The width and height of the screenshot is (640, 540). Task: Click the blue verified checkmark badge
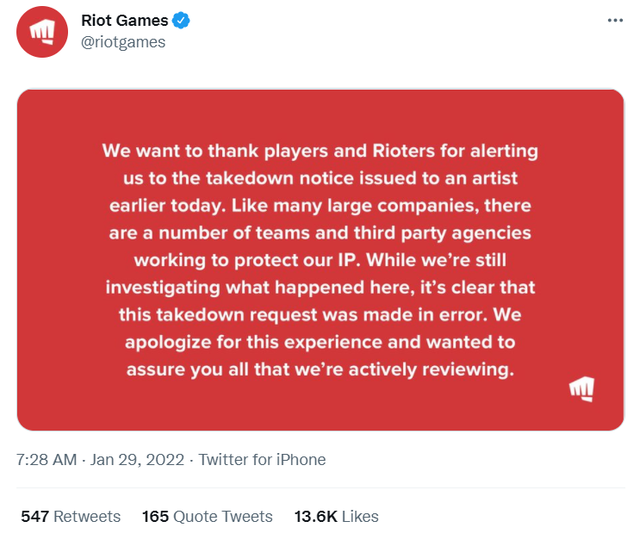pyautogui.click(x=181, y=20)
